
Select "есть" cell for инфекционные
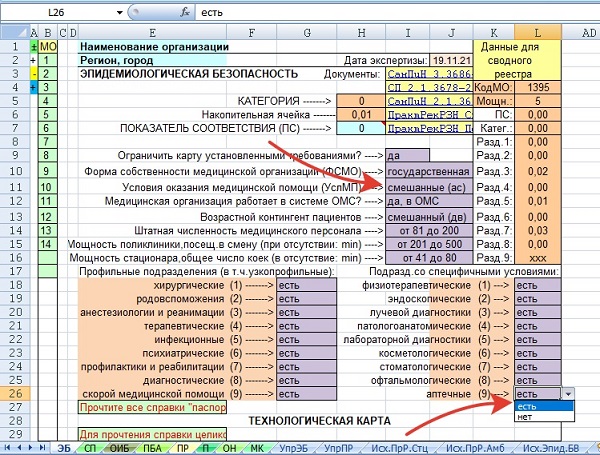[307, 340]
